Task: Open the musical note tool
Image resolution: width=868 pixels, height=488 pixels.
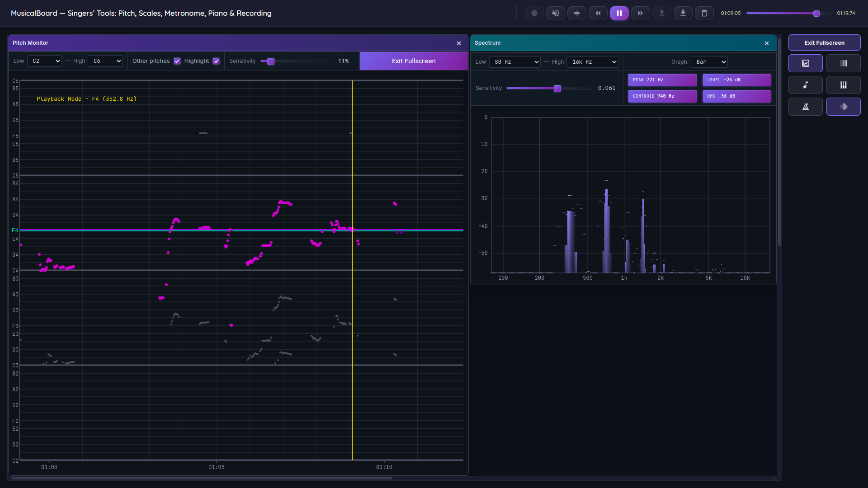Action: (805, 85)
